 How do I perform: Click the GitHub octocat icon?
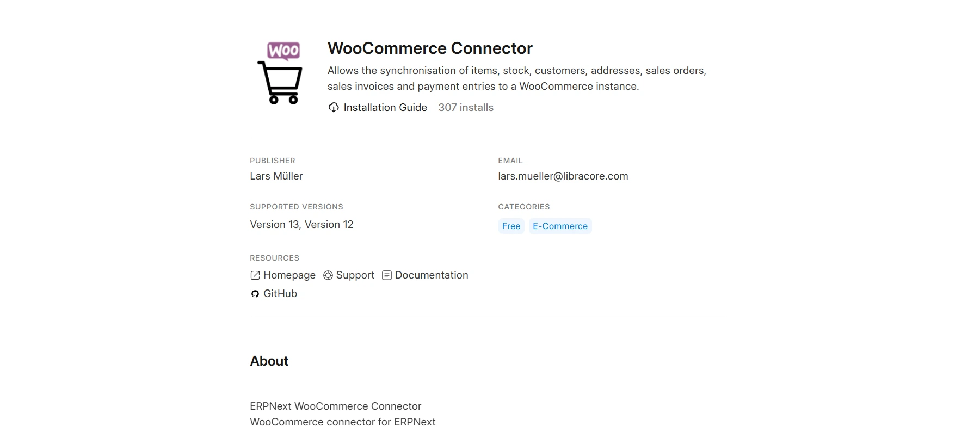255,294
